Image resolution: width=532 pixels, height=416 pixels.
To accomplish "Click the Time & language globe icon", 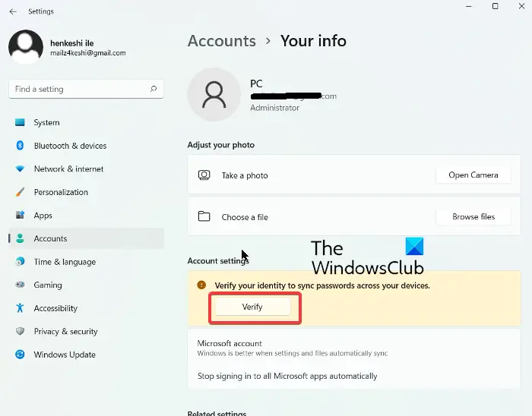I will [20, 262].
